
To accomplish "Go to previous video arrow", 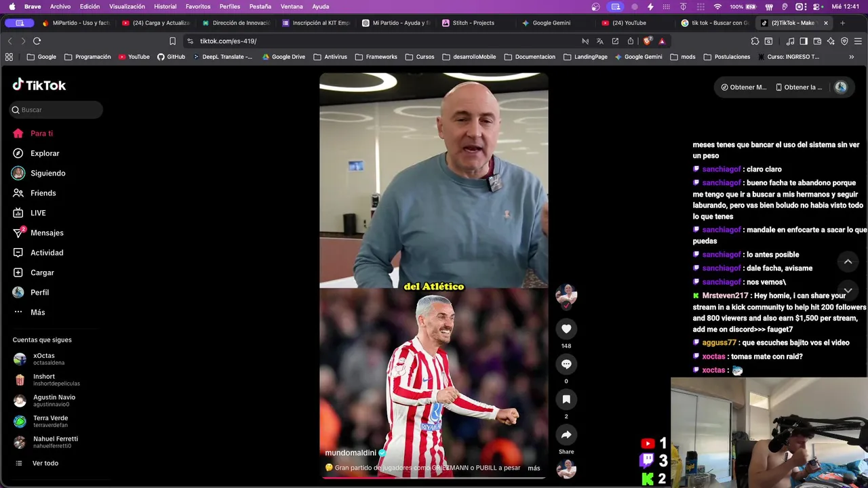I will pyautogui.click(x=848, y=261).
